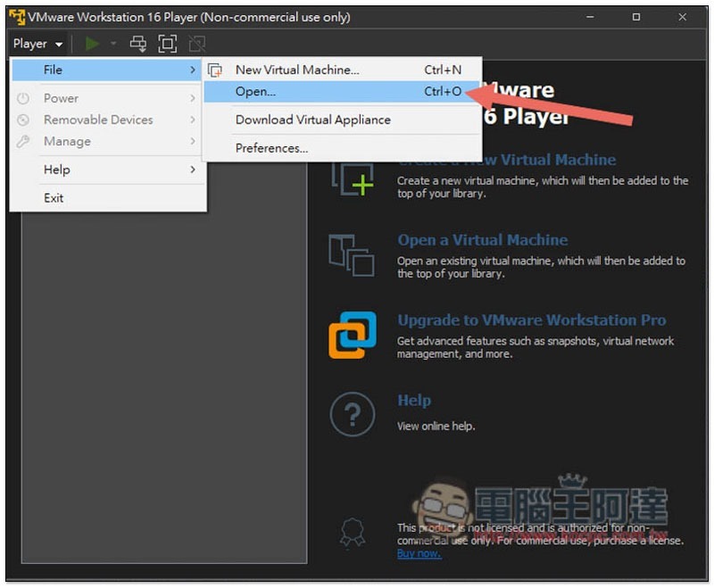Enter full screen mode via toolbar icon
The height and width of the screenshot is (588, 714).
coord(167,44)
